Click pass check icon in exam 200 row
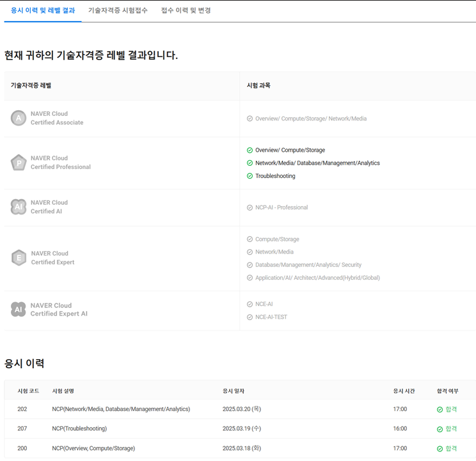Screen dimensions: 476x461 440,449
